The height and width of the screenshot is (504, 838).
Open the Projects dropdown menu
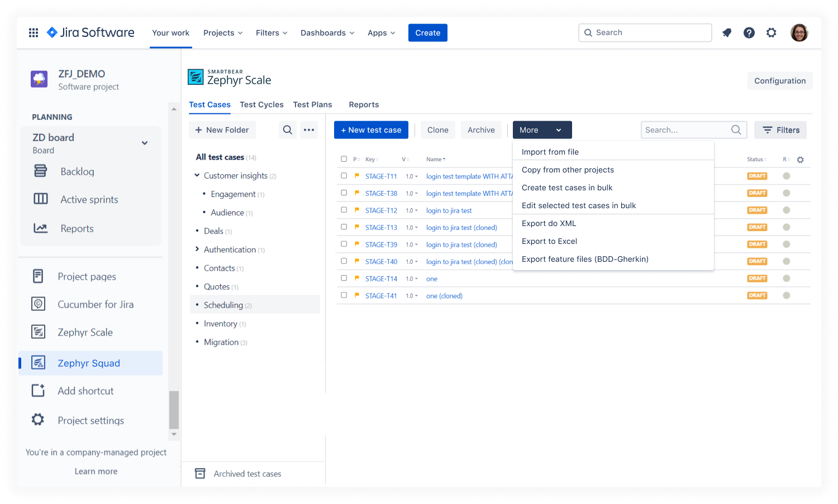coord(223,33)
